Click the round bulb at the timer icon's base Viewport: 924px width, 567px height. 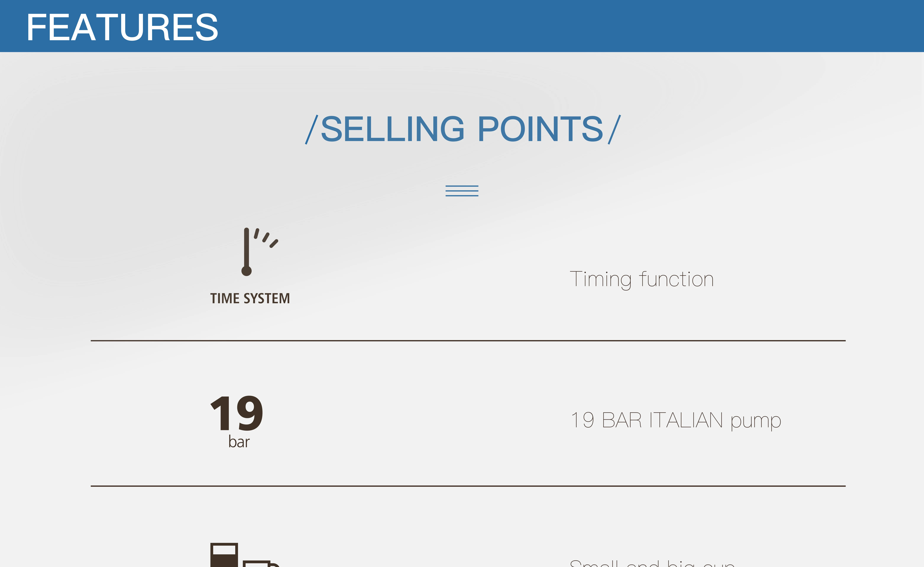click(246, 271)
